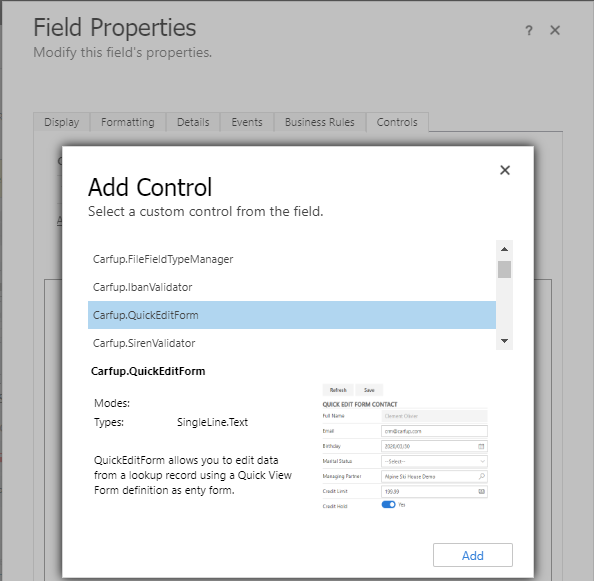594x581 pixels.
Task: Click the currency icon in Credit Limit field
Action: [481, 491]
